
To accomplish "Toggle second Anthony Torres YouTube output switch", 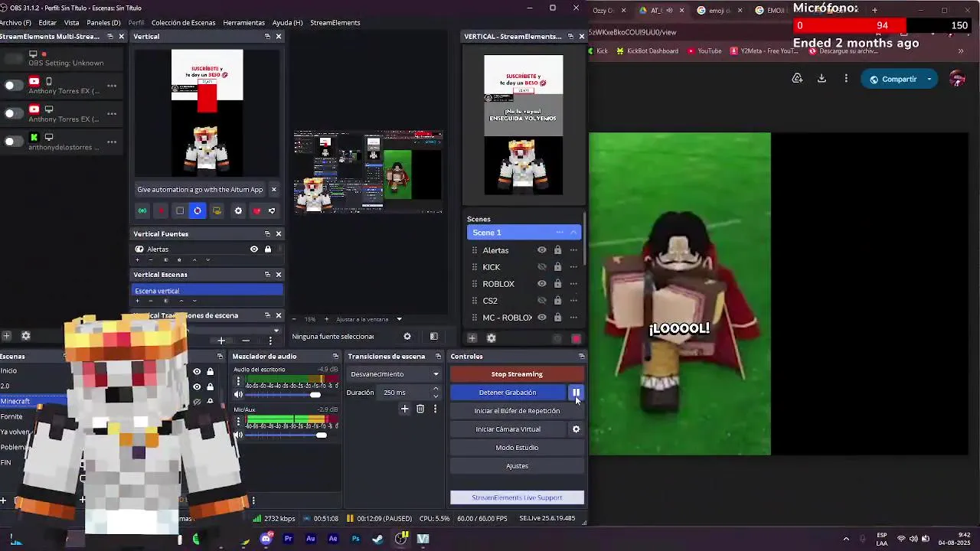I will pos(13,113).
